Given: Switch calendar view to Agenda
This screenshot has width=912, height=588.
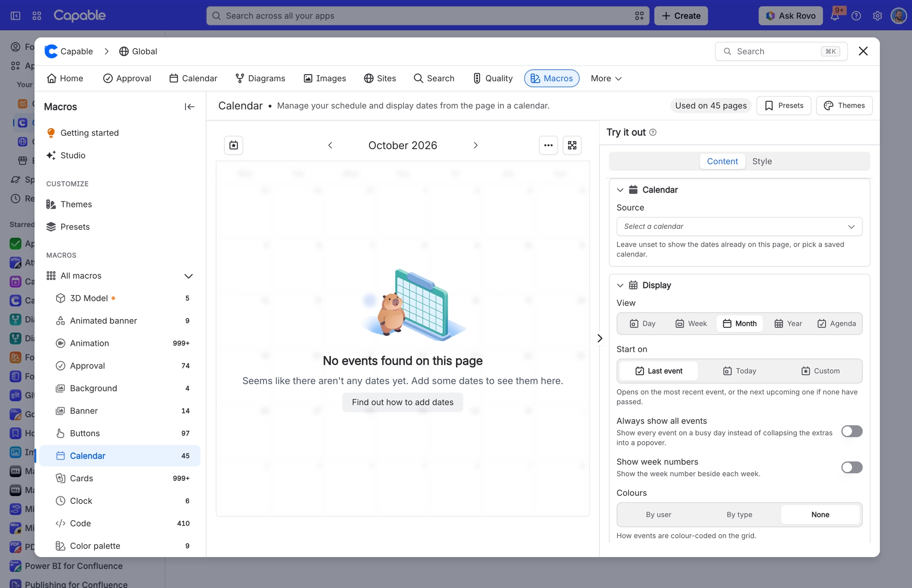Looking at the screenshot, I should [x=836, y=324].
